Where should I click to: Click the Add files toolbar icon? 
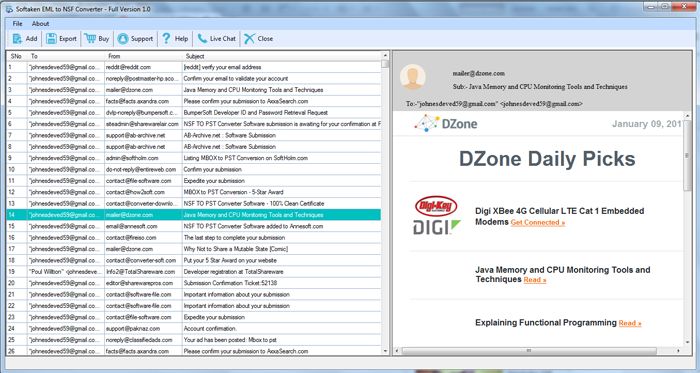pyautogui.click(x=17, y=39)
